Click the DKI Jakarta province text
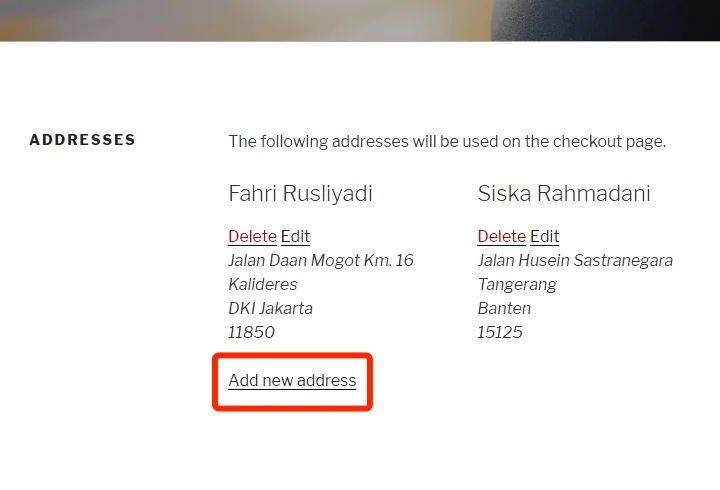Viewport: 720px width, 490px height. pos(270,308)
